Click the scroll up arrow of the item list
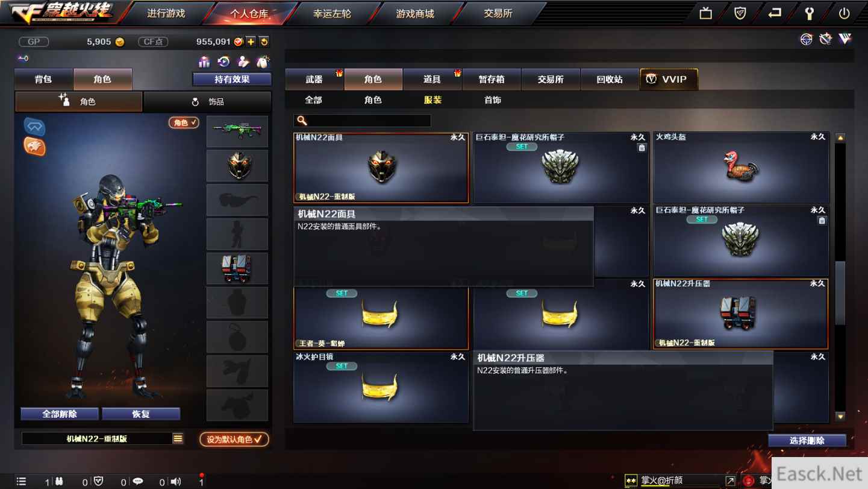Image resolution: width=868 pixels, height=489 pixels. [x=840, y=137]
